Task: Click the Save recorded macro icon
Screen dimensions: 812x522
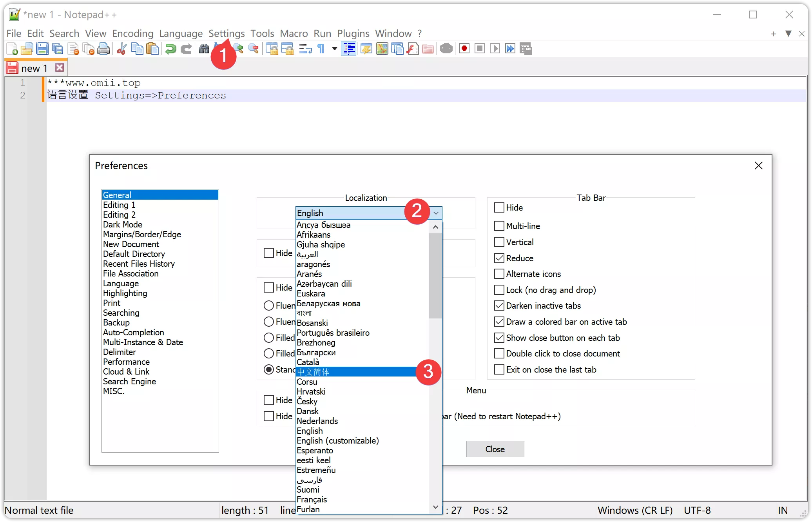Action: click(x=526, y=49)
